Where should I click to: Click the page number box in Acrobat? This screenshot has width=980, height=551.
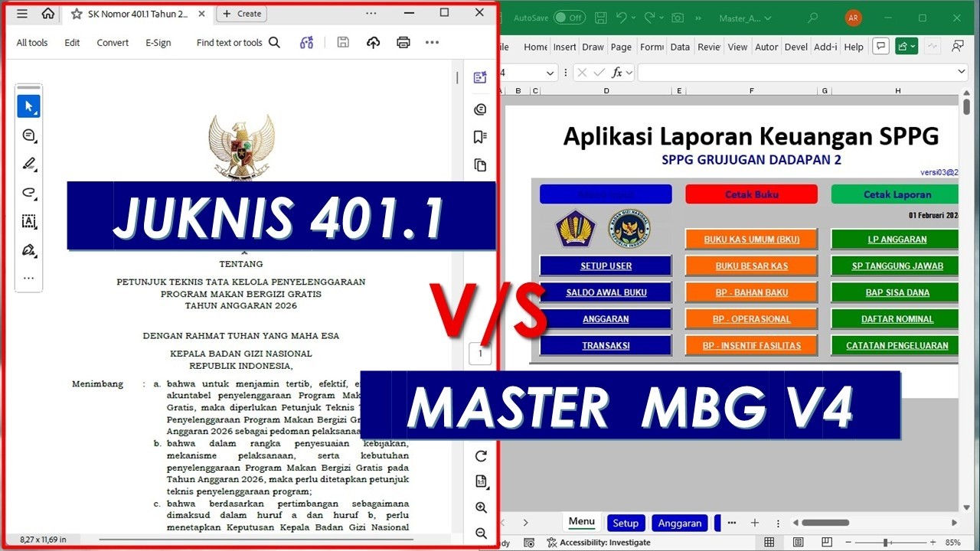(x=480, y=354)
